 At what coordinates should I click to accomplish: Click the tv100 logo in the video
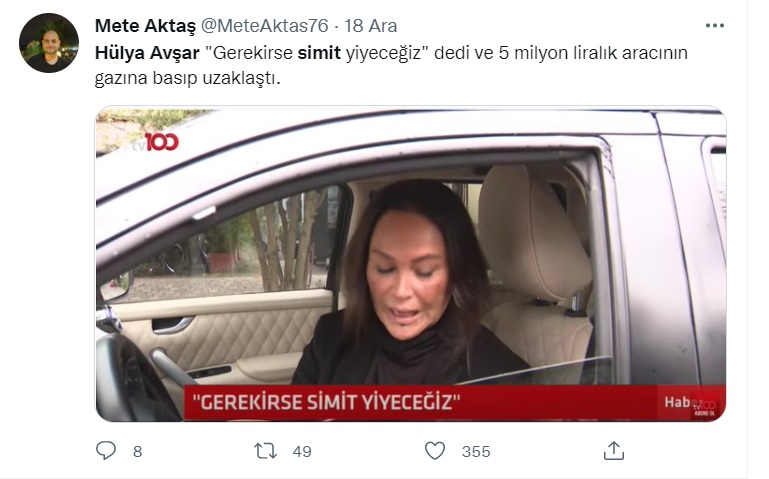tap(155, 142)
